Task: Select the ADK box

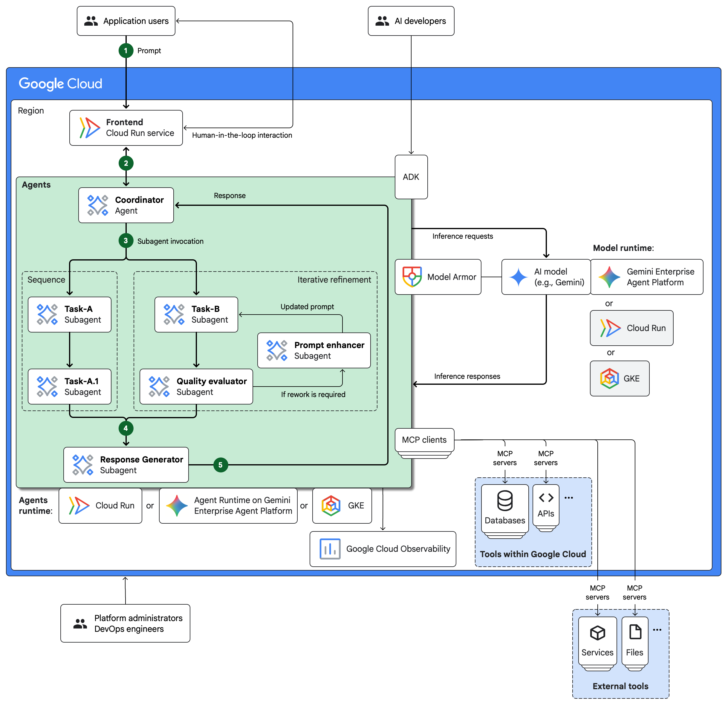Action: click(411, 177)
